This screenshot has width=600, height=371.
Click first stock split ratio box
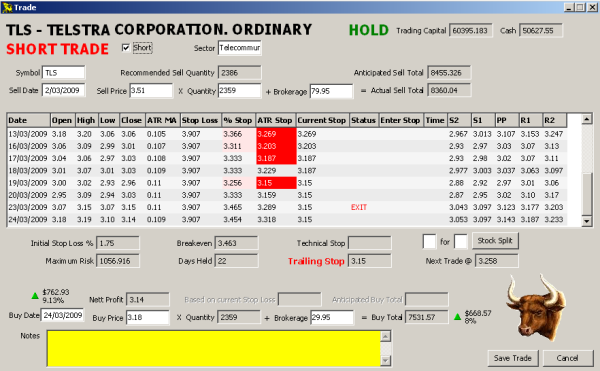[429, 241]
